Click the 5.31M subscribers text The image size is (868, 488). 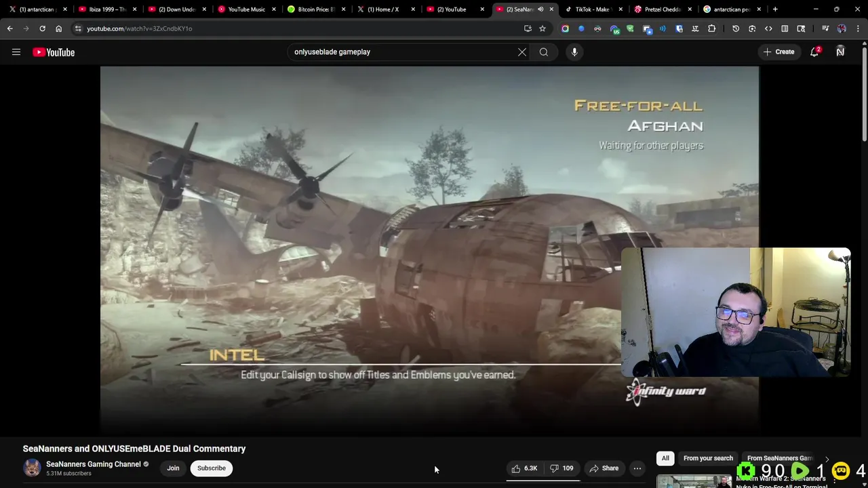tap(68, 474)
